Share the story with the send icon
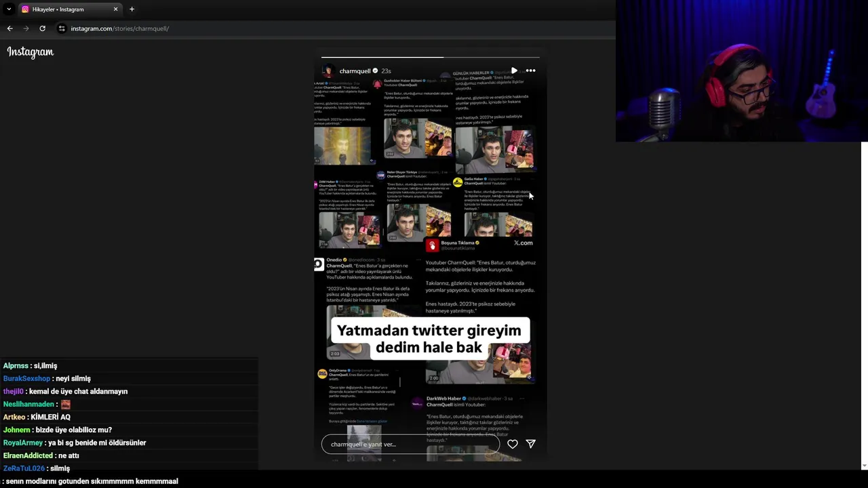Image resolution: width=868 pixels, height=488 pixels. click(x=530, y=444)
